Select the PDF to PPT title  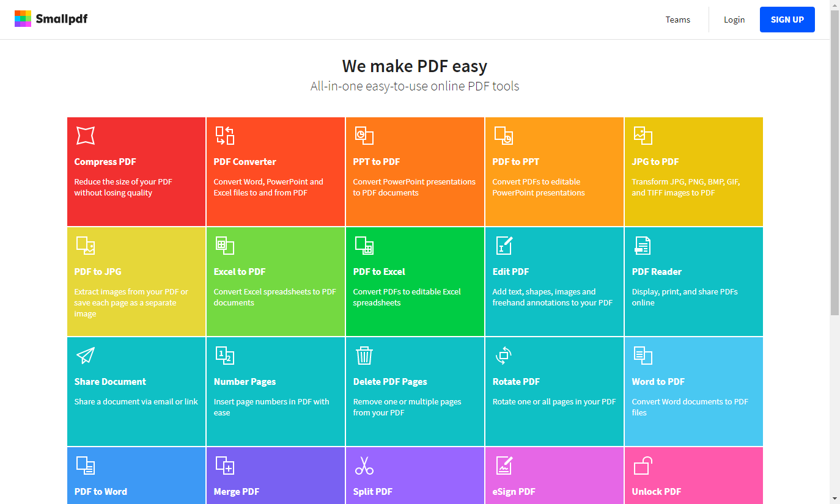tap(515, 162)
